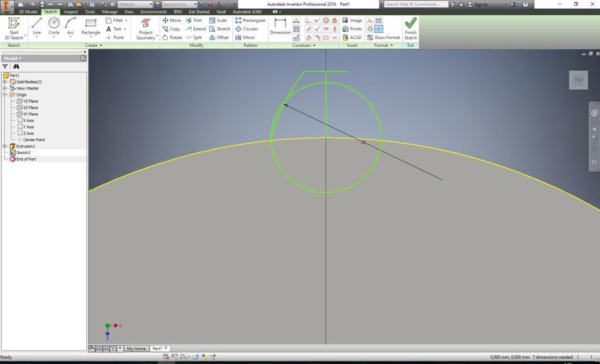Toggle Centerline format

pyautogui.click(x=370, y=29)
